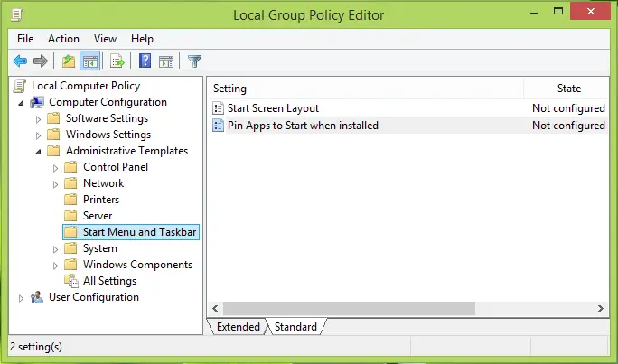Screen dimensions: 618x364
Task: Click the Administrative Templates folder icon
Action: coord(53,151)
